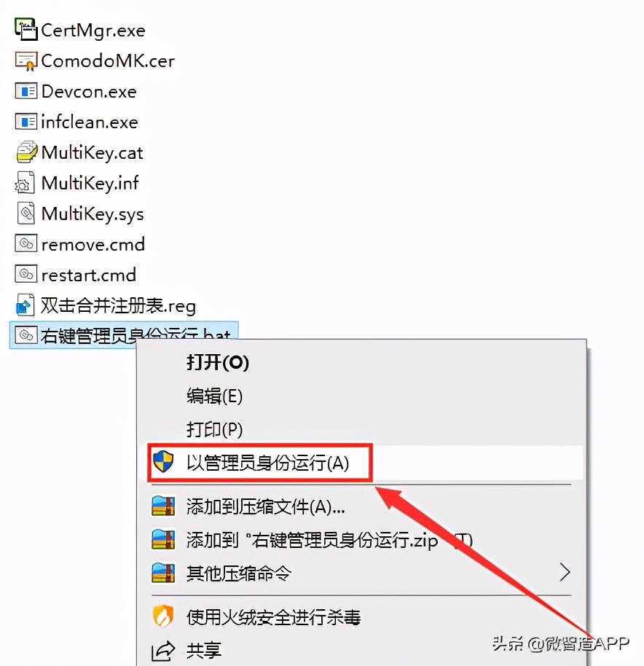
Task: Click the 共享 share icon
Action: point(163,650)
